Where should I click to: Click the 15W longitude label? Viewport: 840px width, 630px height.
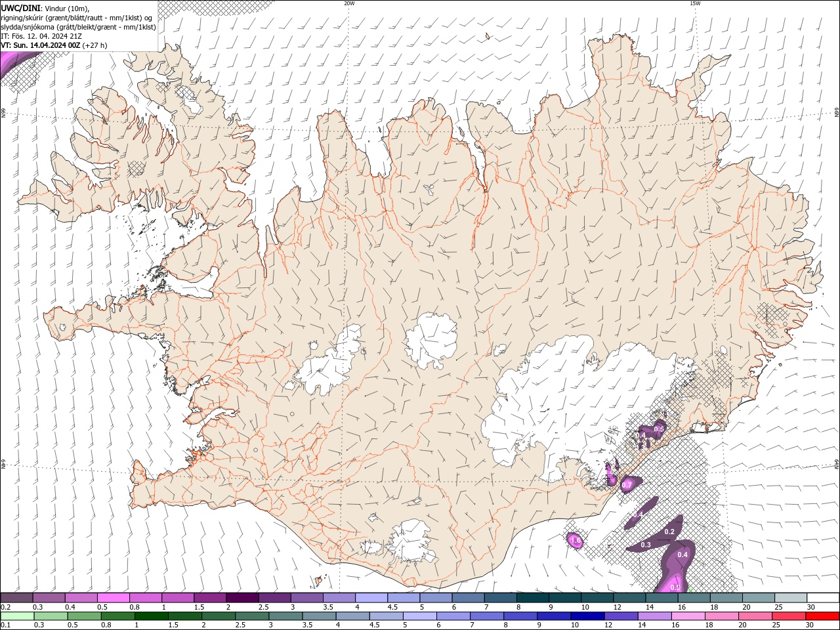(x=695, y=3)
